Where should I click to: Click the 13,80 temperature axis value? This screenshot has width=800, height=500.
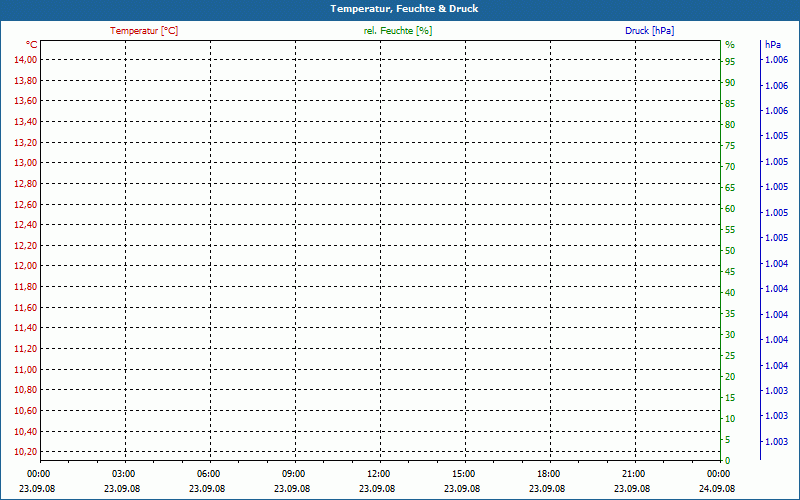(26, 81)
